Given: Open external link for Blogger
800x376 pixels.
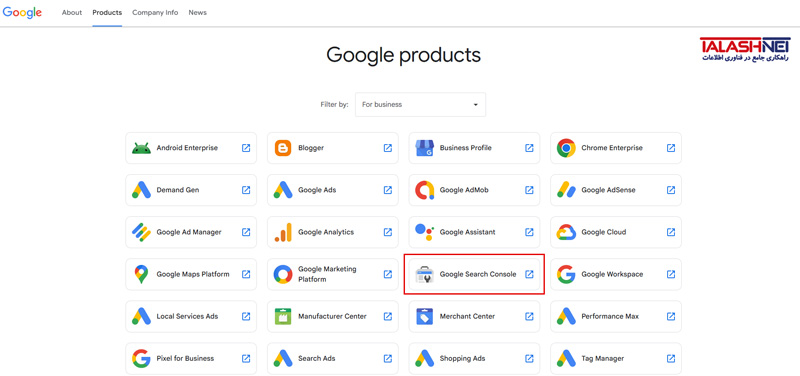Looking at the screenshot, I should coord(388,148).
